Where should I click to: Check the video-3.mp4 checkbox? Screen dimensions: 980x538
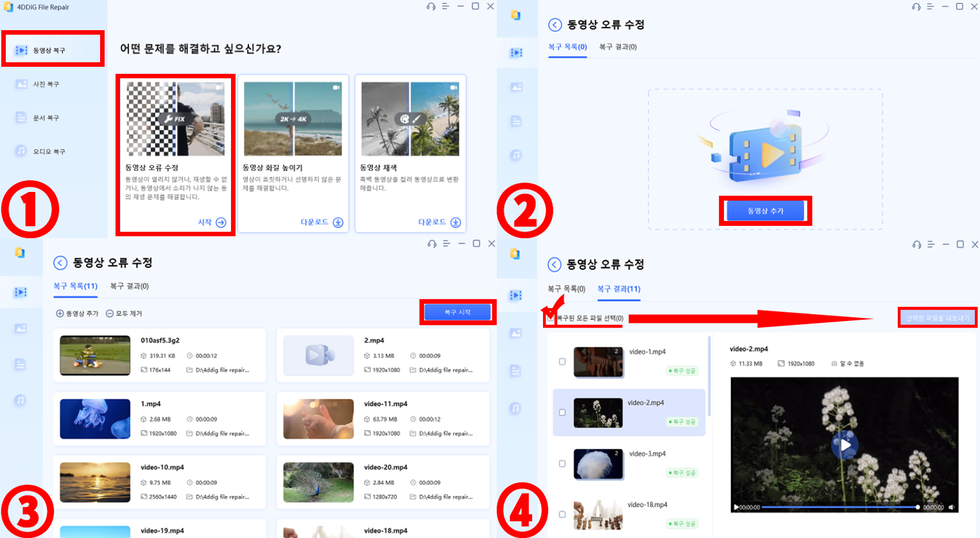pos(562,464)
